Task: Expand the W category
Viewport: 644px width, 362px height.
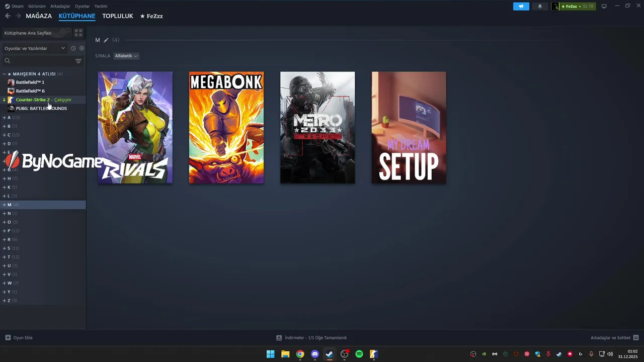Action: click(x=4, y=283)
